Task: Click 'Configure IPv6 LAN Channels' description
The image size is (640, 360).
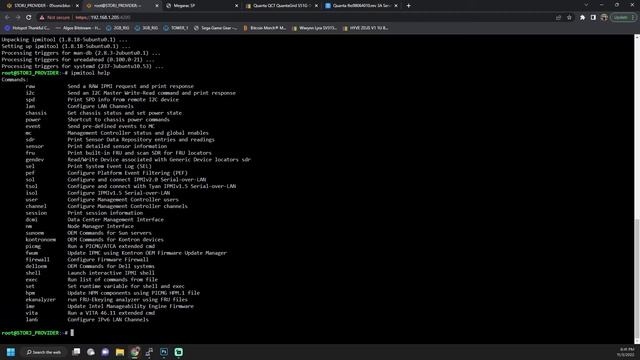Action: coord(108,320)
